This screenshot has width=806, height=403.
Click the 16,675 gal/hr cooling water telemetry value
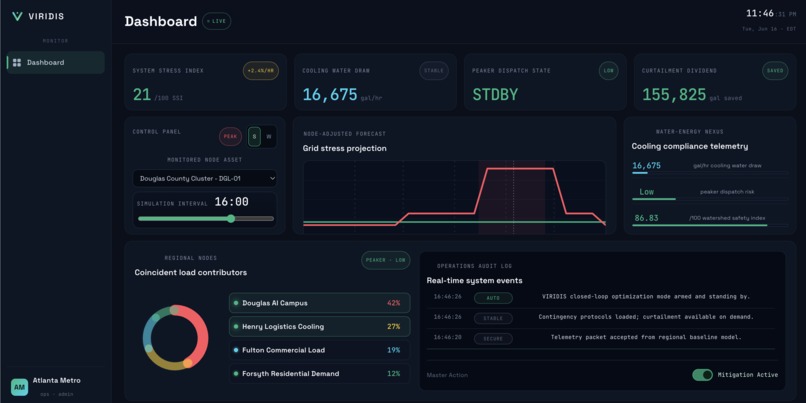pos(647,166)
